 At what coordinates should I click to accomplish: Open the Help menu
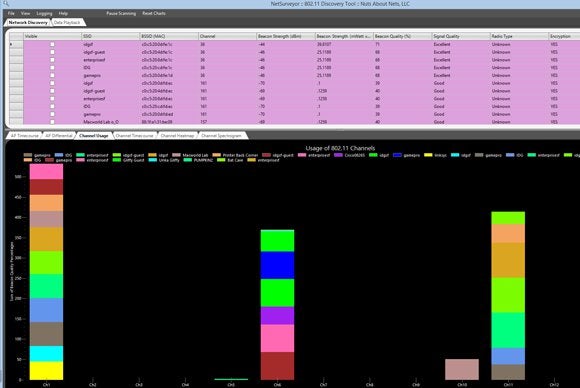[x=63, y=13]
